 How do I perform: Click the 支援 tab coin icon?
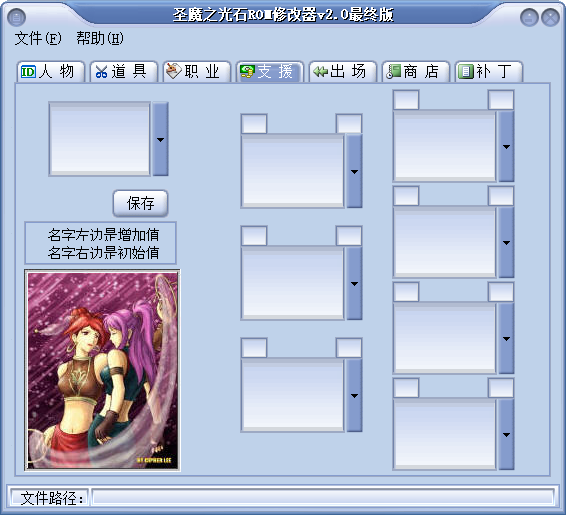pyautogui.click(x=248, y=71)
